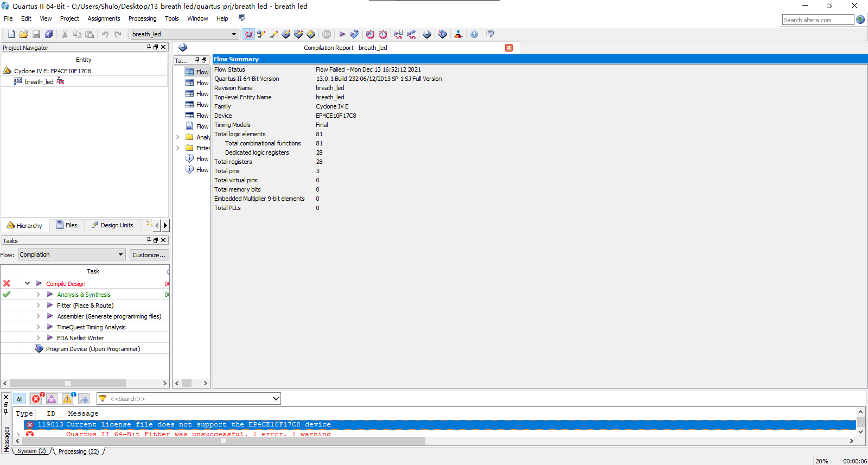Click the Save All toolbar icon

(49, 34)
